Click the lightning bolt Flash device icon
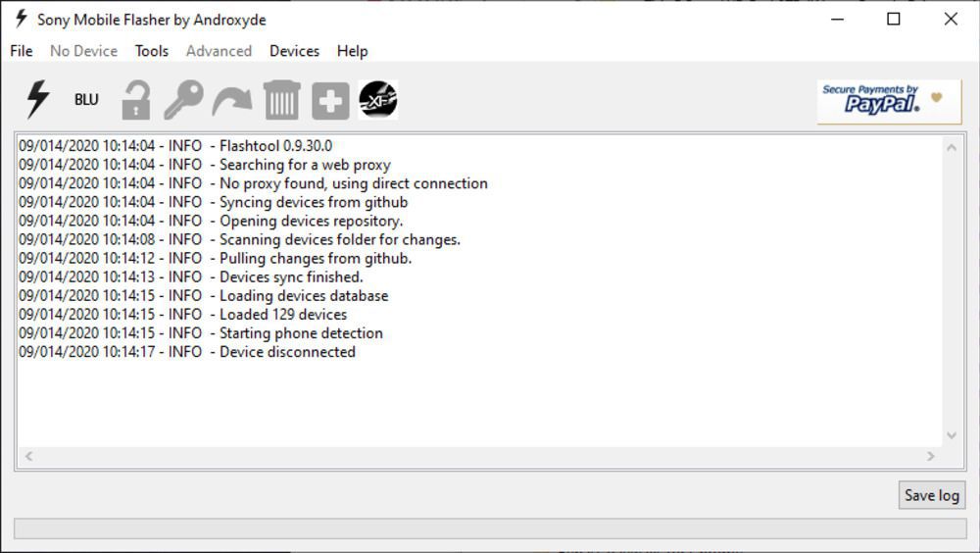The width and height of the screenshot is (980, 553). click(37, 99)
